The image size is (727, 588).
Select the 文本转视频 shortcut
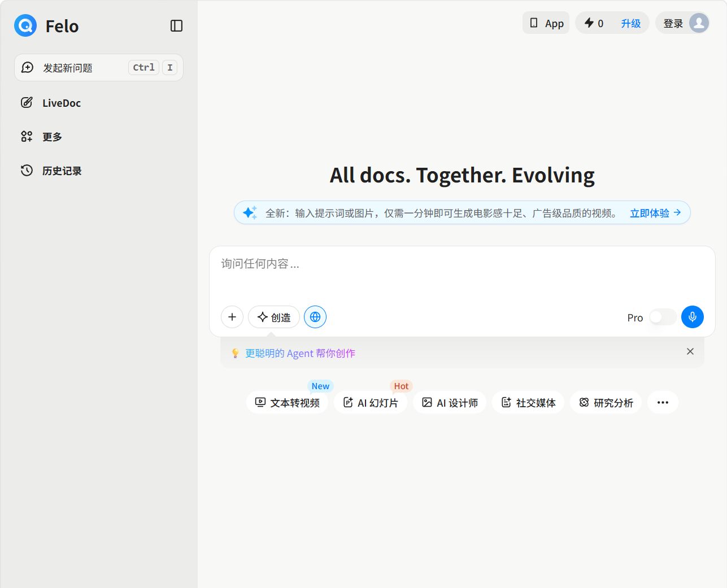(287, 402)
